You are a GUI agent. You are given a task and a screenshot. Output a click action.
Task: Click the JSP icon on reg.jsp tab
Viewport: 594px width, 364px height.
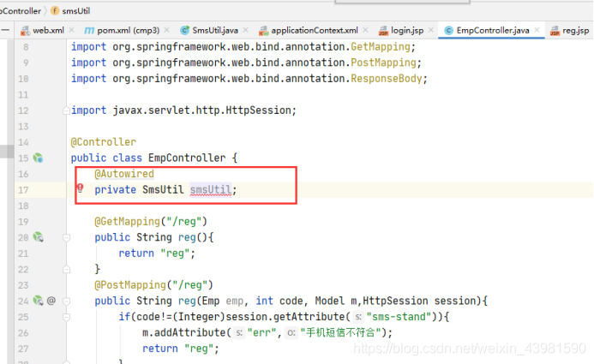point(555,31)
